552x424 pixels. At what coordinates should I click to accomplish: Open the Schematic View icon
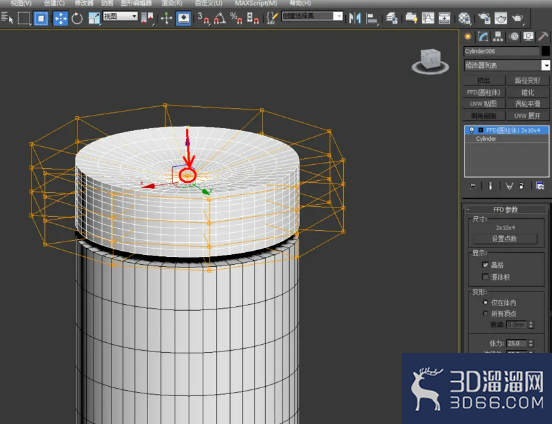click(x=444, y=18)
